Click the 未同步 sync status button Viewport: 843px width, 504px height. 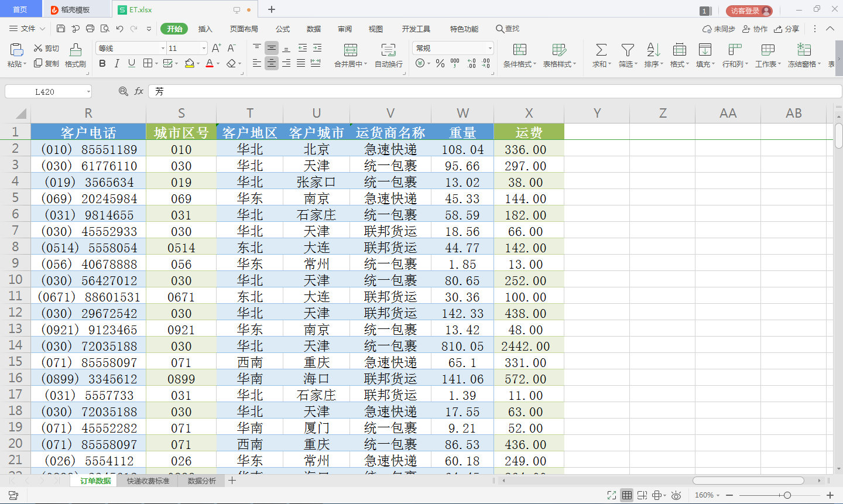point(718,29)
